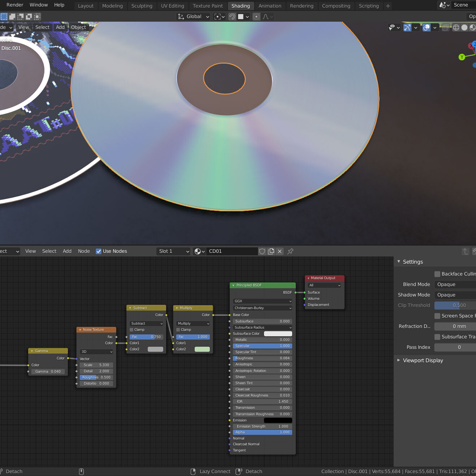Expand the Viewport Display panel

coord(423,360)
